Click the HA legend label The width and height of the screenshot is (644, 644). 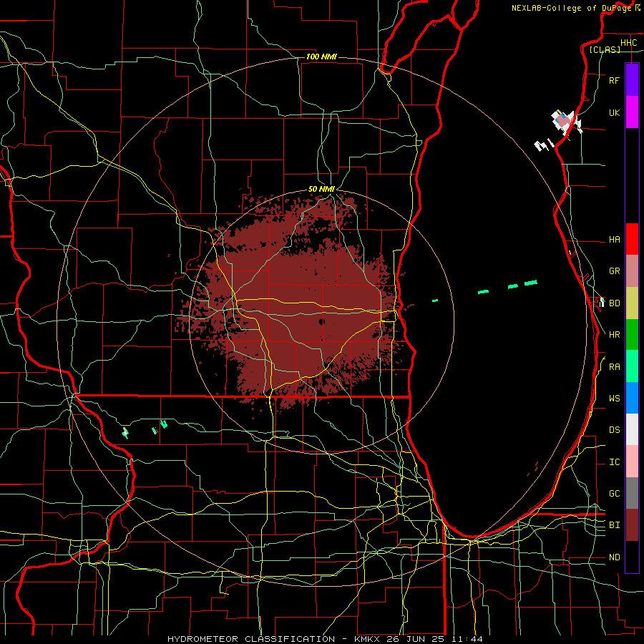point(614,240)
